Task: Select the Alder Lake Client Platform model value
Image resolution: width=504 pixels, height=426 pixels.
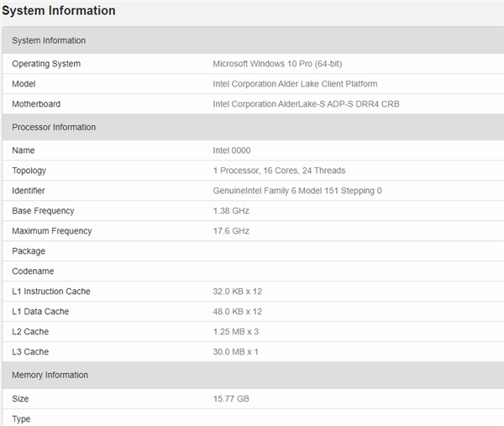Action: point(295,84)
